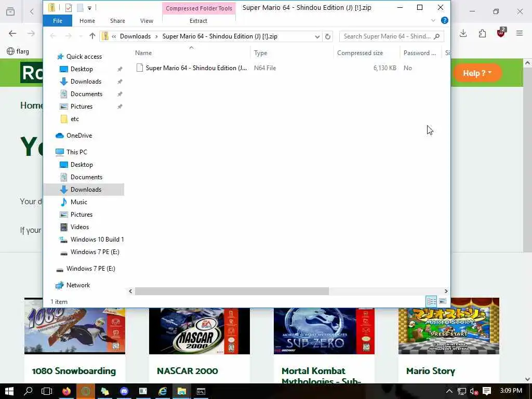Open OneDrive in navigation pane
This screenshot has width=532, height=399.
coord(79,136)
